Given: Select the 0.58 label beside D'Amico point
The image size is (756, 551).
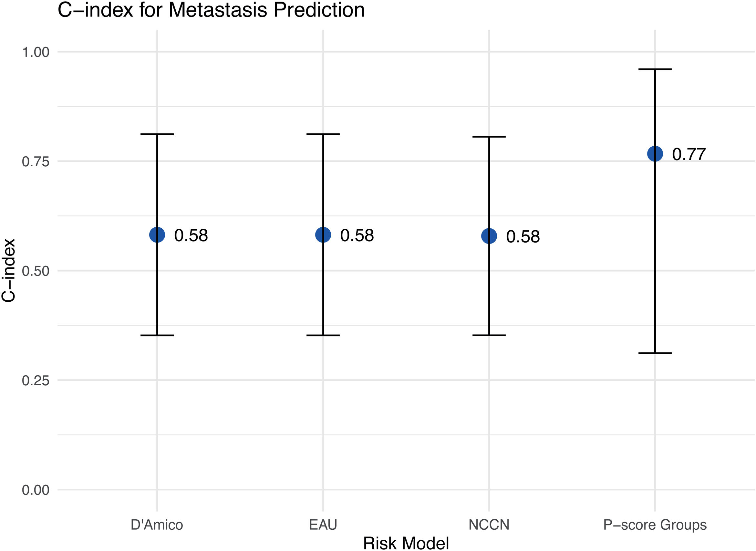Looking at the screenshot, I should [x=191, y=235].
